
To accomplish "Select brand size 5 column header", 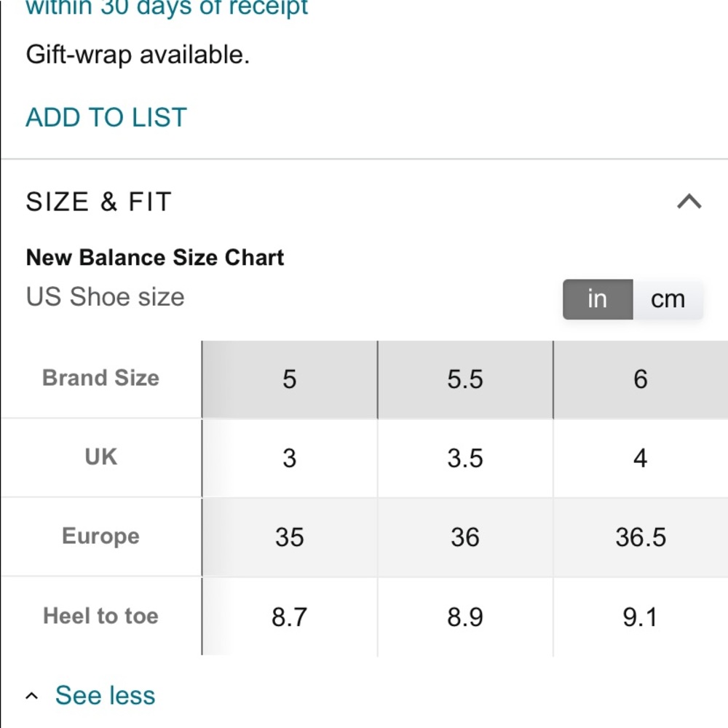I will tap(290, 379).
